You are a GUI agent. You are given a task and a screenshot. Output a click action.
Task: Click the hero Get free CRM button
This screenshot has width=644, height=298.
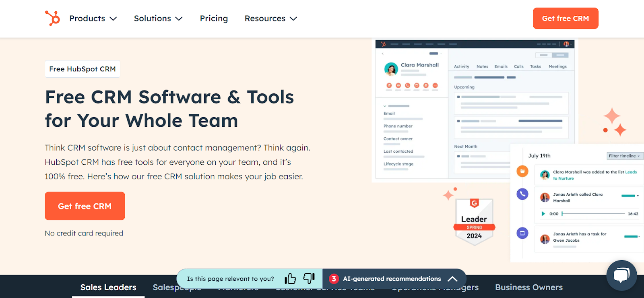(85, 206)
